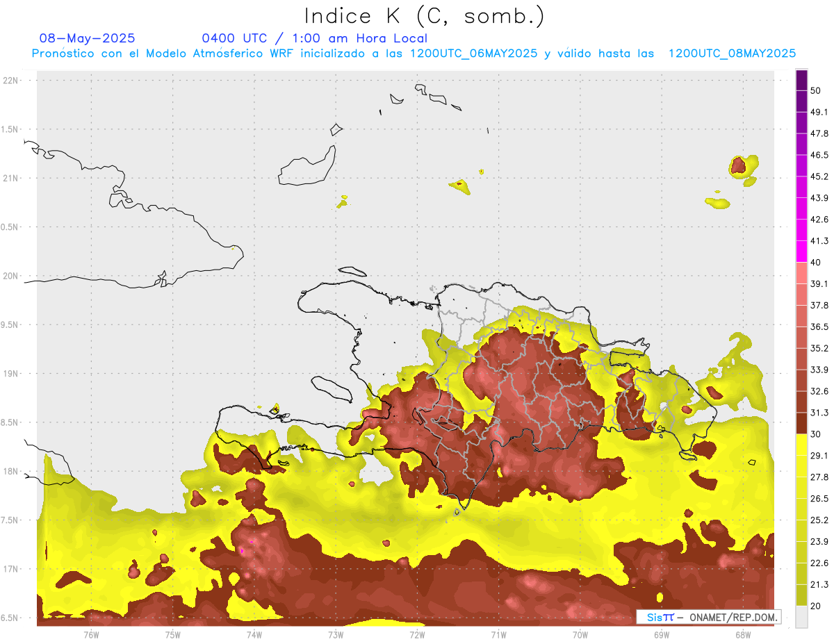Click the '76W' longitude label

pos(91,634)
